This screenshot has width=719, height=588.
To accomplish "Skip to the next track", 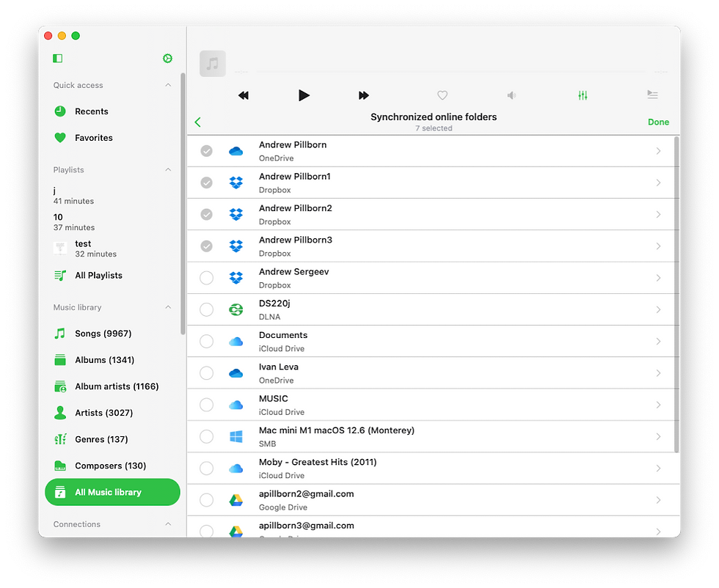I will 364,95.
